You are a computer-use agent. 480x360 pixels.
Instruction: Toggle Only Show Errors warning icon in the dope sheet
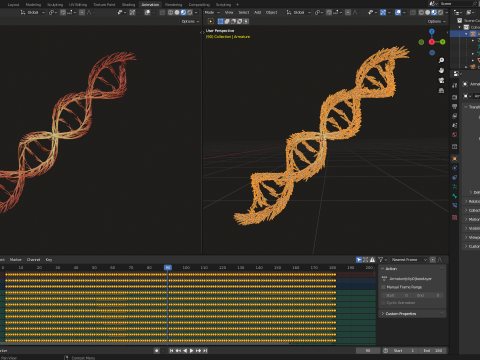(x=372, y=260)
